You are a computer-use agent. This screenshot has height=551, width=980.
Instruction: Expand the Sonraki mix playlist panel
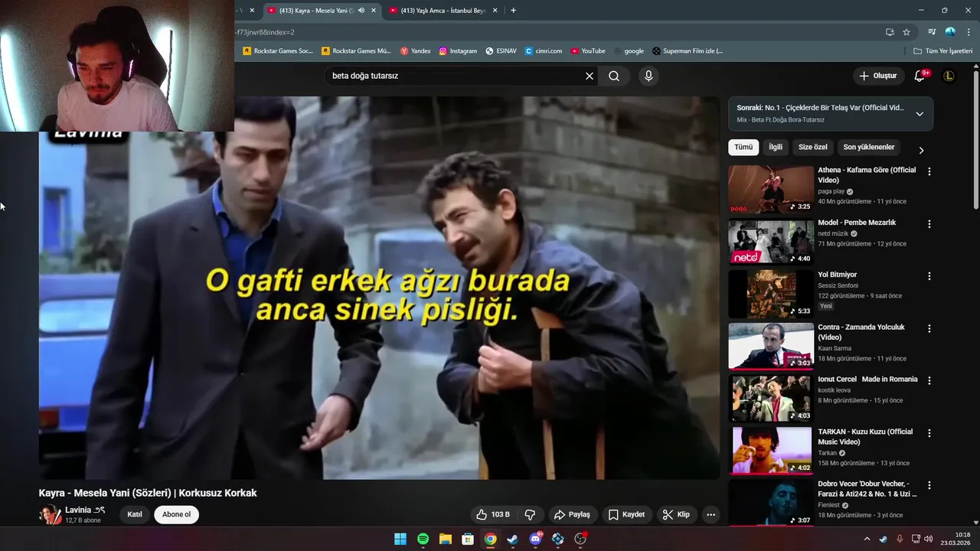920,113
